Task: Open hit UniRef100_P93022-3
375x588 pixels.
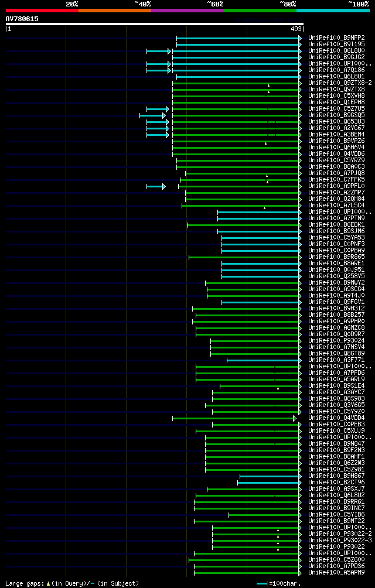Action: [340, 540]
